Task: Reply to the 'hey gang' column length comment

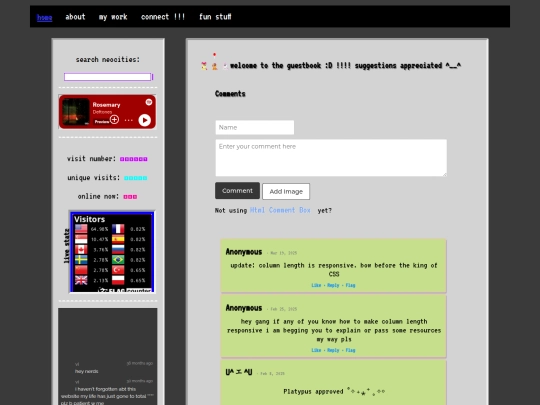Action: pos(333,350)
